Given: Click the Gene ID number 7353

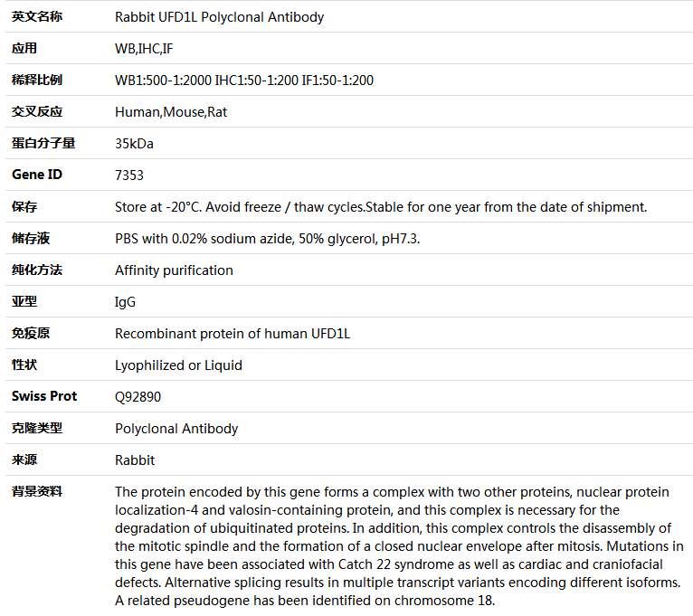Looking at the screenshot, I should coord(129,175).
